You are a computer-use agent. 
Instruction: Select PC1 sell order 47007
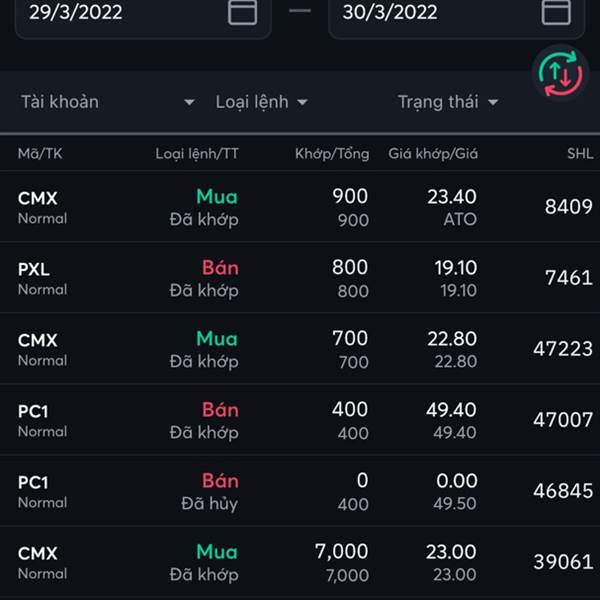(300, 420)
